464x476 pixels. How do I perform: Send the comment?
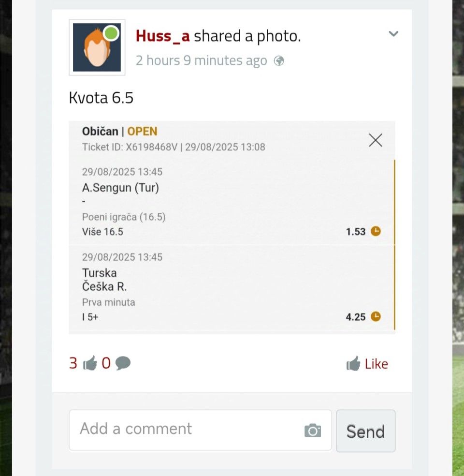[x=366, y=431]
